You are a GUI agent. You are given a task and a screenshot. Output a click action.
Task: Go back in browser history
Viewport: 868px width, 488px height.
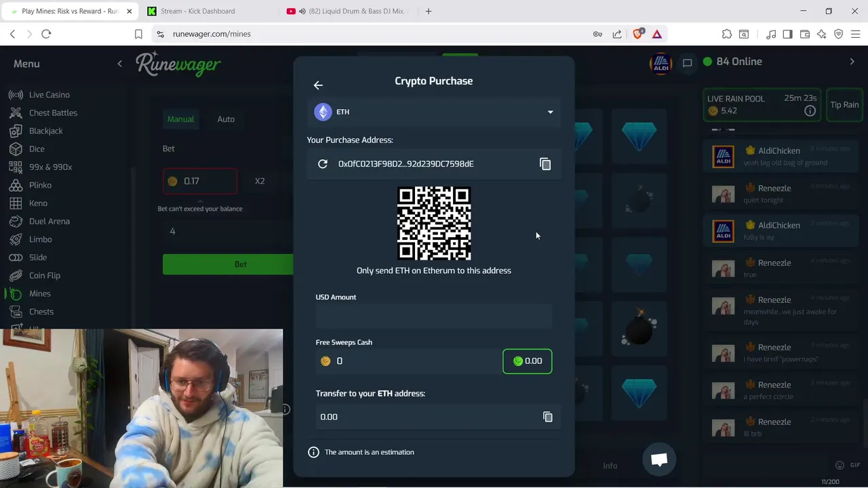coord(12,34)
